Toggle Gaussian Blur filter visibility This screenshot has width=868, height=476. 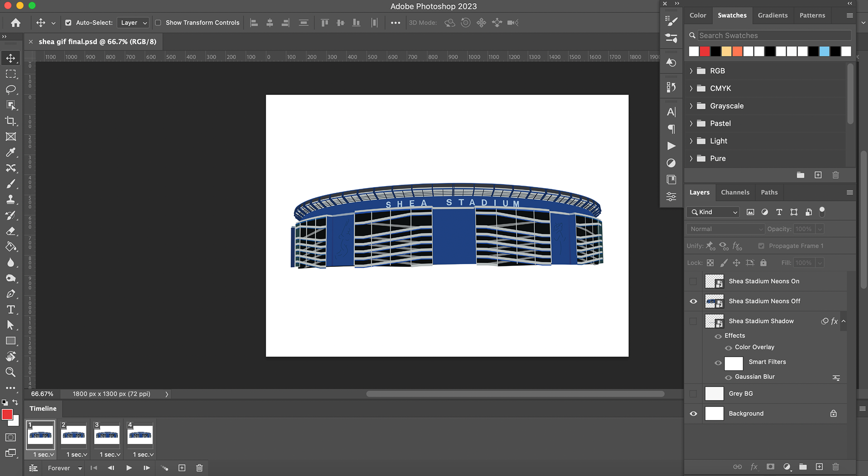728,378
